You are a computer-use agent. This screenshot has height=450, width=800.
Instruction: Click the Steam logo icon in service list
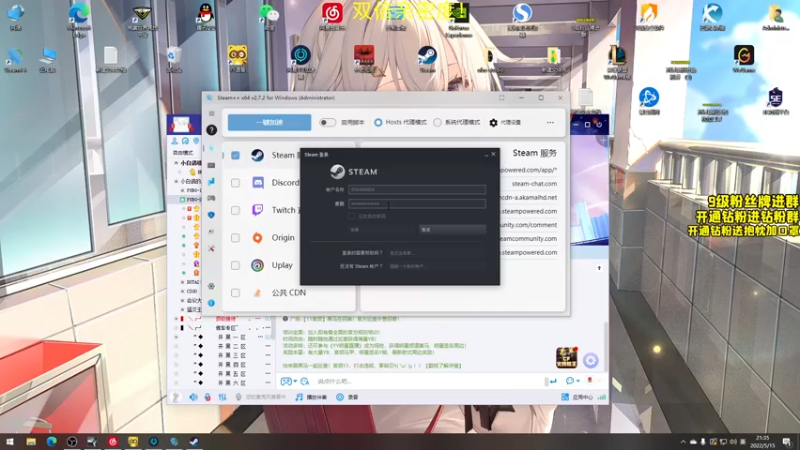coord(258,155)
